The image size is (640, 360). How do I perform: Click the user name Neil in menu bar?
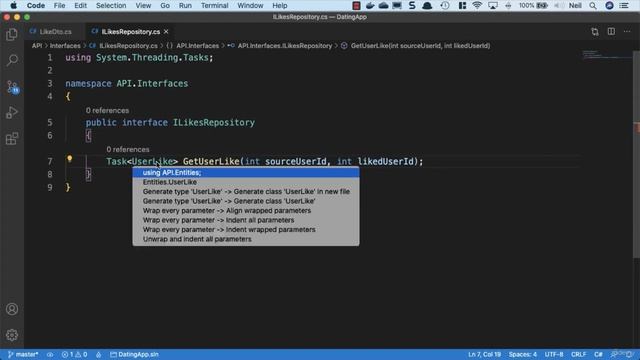(575, 5)
